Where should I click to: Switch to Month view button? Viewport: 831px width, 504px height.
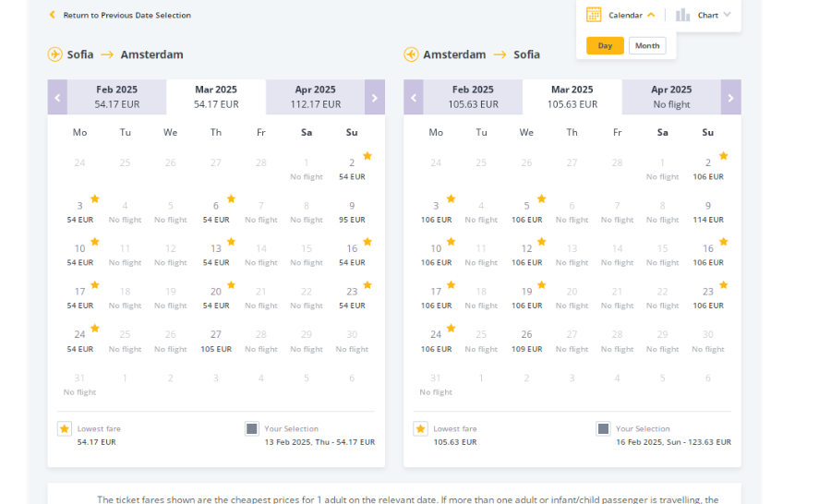tap(647, 45)
